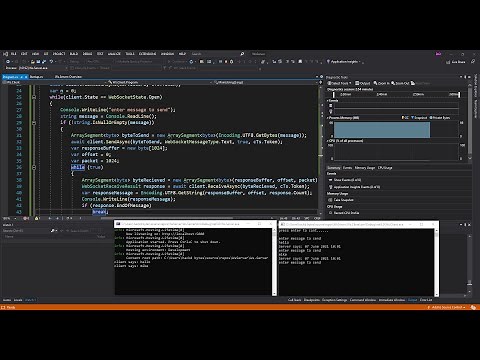Toggle the Private Bytes legend in Process Memory
Image resolution: width=480 pixels, height=360 pixels.
(x=440, y=118)
